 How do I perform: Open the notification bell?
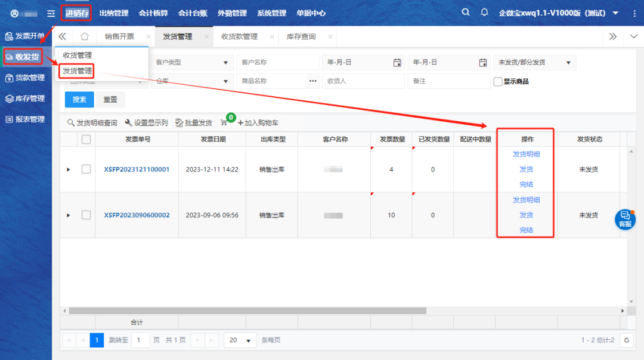[x=484, y=13]
